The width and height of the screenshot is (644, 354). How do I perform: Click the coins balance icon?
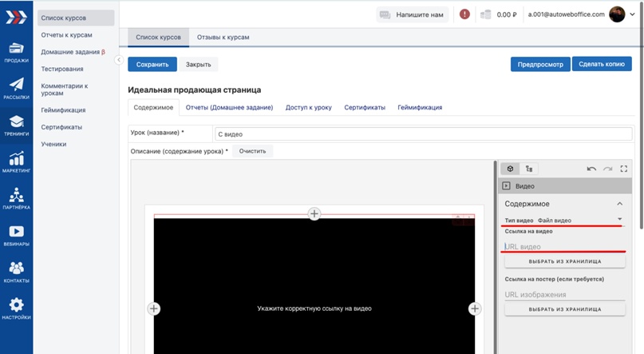485,14
